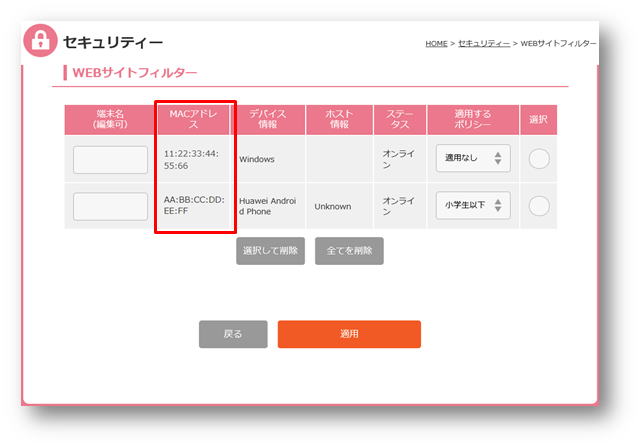
Task: Open the 小学生以下 policy dropdown
Action: (473, 205)
